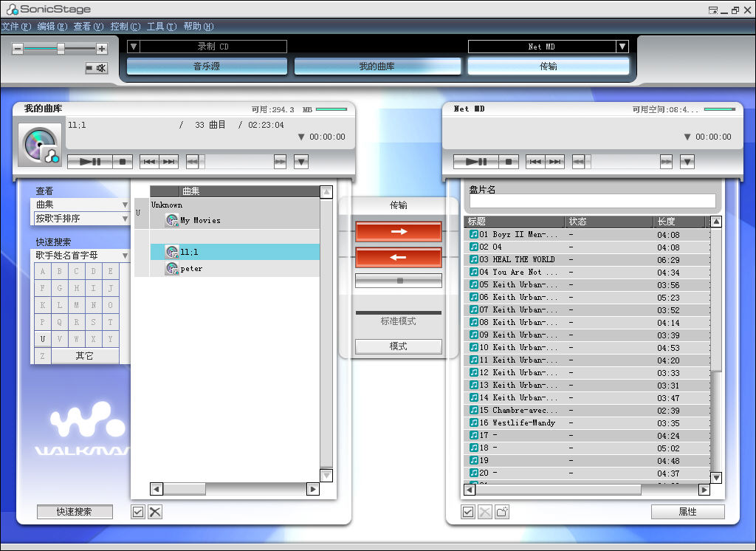The image size is (756, 551).
Task: Open the playback options dropdown in 我的曲库 player
Action: click(301, 162)
